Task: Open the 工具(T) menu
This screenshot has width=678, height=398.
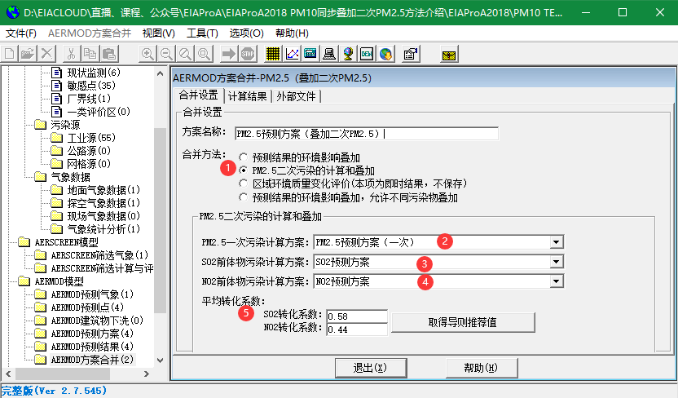Action: point(202,33)
